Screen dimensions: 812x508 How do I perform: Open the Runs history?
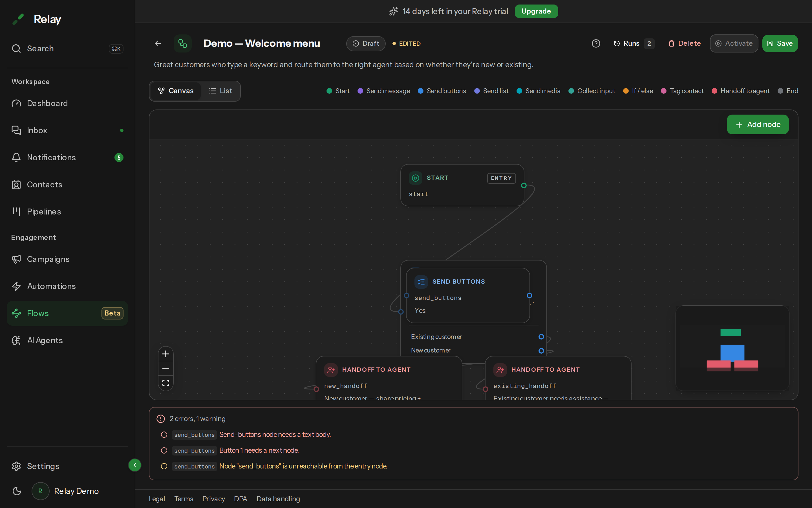click(634, 43)
